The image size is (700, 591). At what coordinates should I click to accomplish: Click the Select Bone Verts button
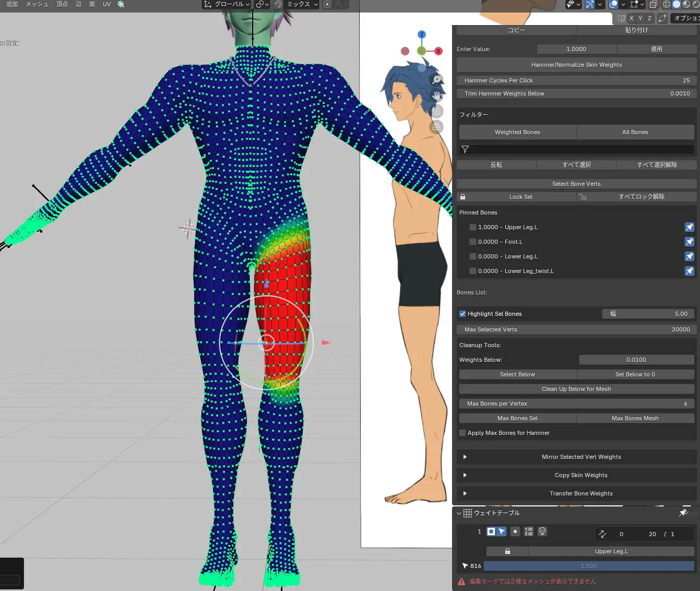(x=576, y=184)
